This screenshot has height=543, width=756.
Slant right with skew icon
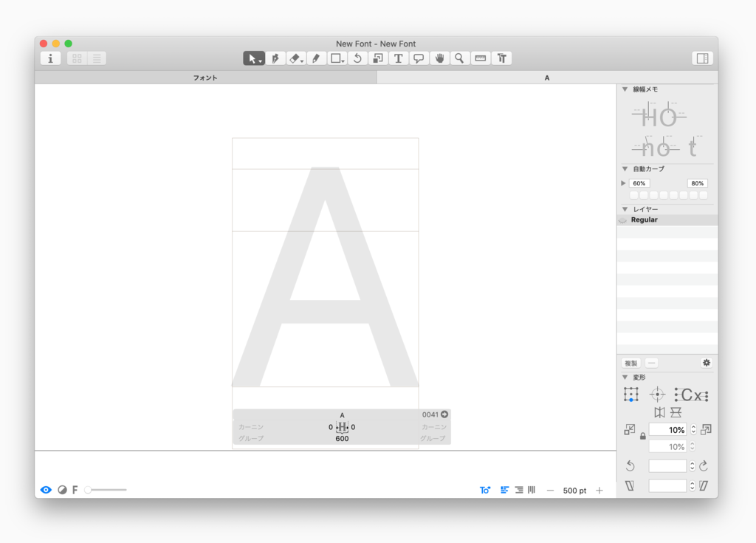coord(704,485)
